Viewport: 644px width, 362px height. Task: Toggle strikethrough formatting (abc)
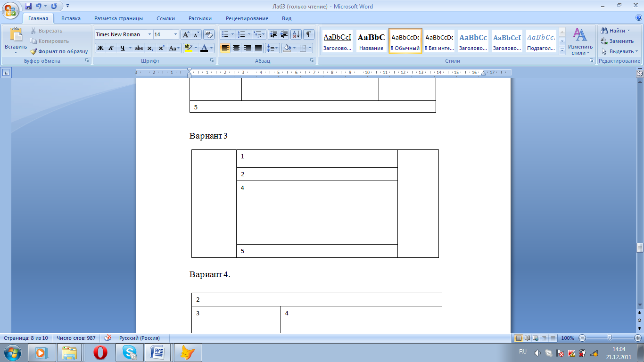[139, 48]
